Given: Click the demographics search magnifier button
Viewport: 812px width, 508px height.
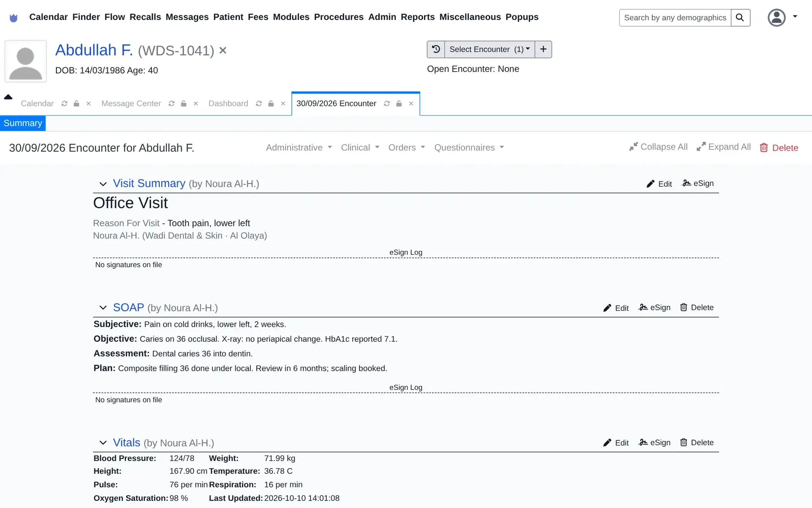Looking at the screenshot, I should [740, 18].
